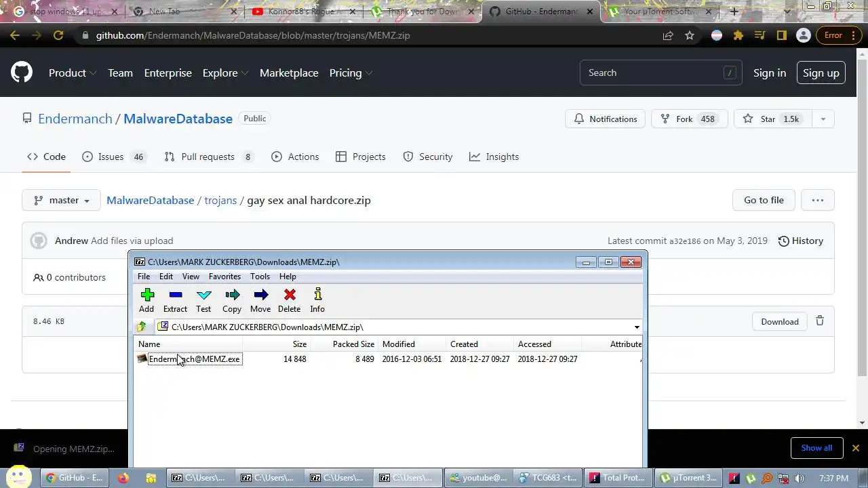Open the media control icon in Chrome toolbar
Screen dimensions: 868x488
coord(760,35)
